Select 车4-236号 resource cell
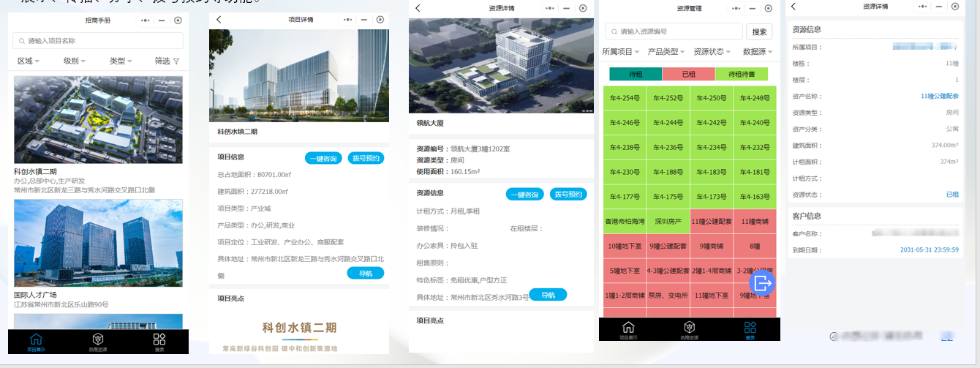980x368 pixels. coord(669,148)
